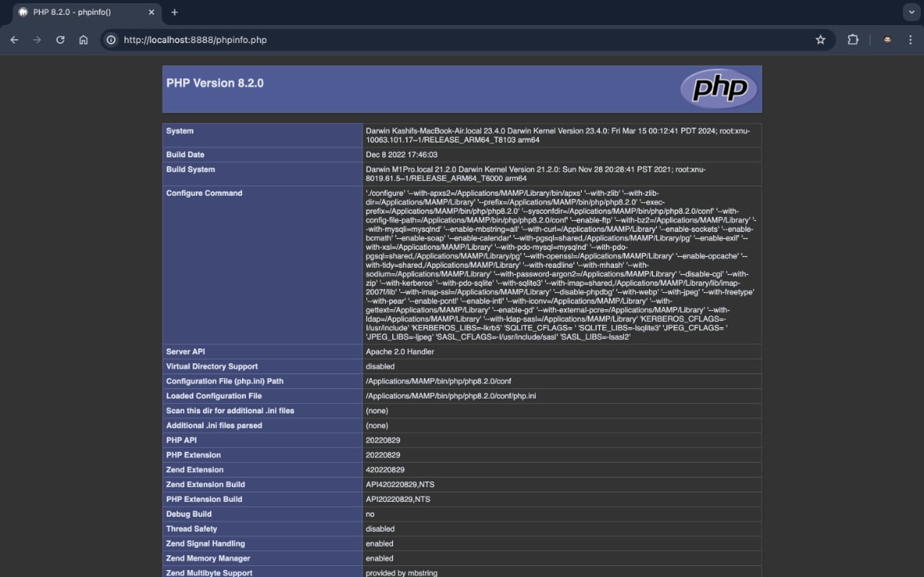Click the API420220829,NTS value
924x577 pixels.
[x=399, y=484]
